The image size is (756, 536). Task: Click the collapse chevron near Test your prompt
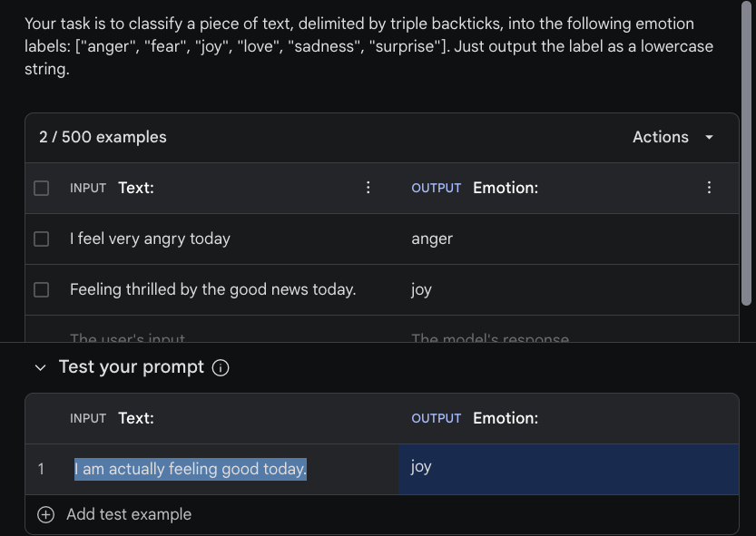pos(40,367)
